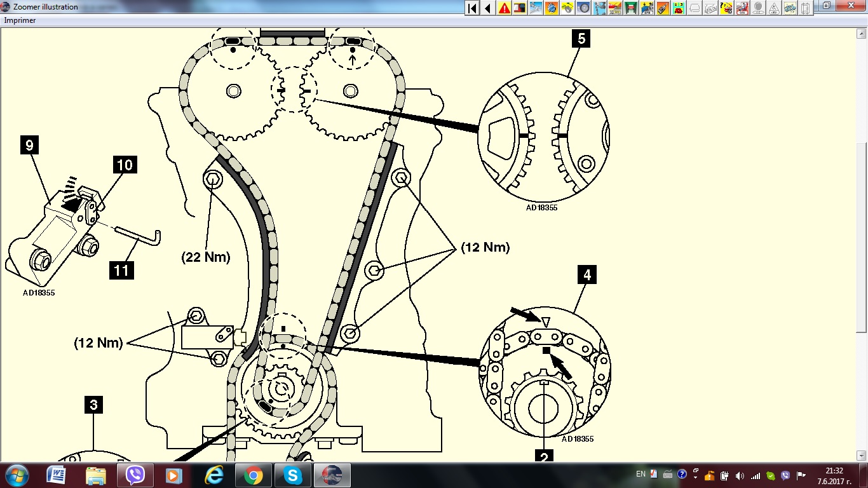This screenshot has width=868, height=488.
Task: Click the blue globe on orange icon
Action: [552, 8]
